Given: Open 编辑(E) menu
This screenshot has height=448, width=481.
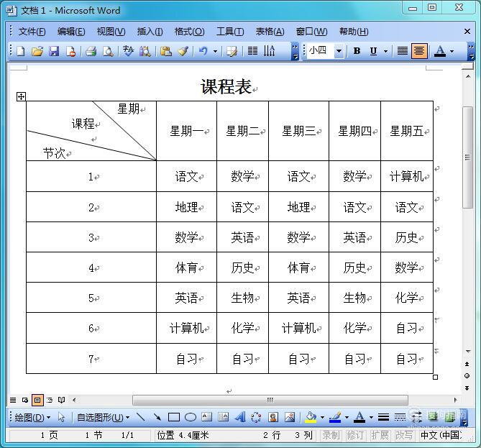Looking at the screenshot, I should (71, 32).
